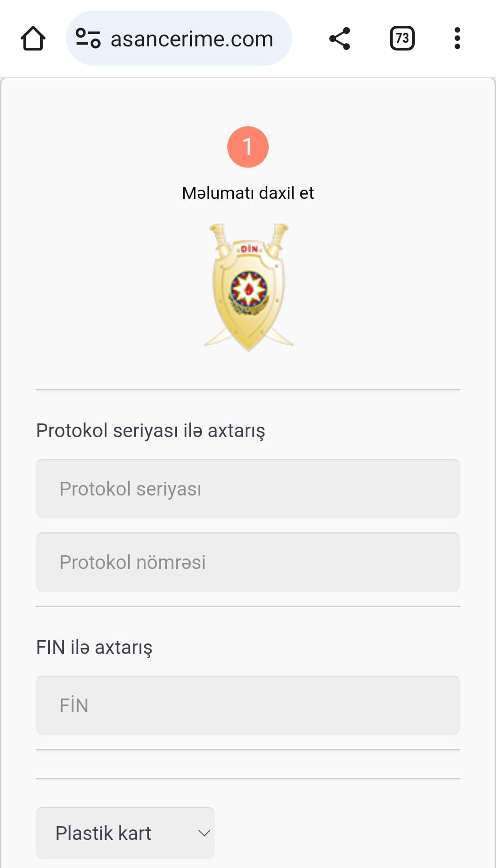Click the red DİN text on emblem
Viewport: 496px width, 868px height.
249,249
